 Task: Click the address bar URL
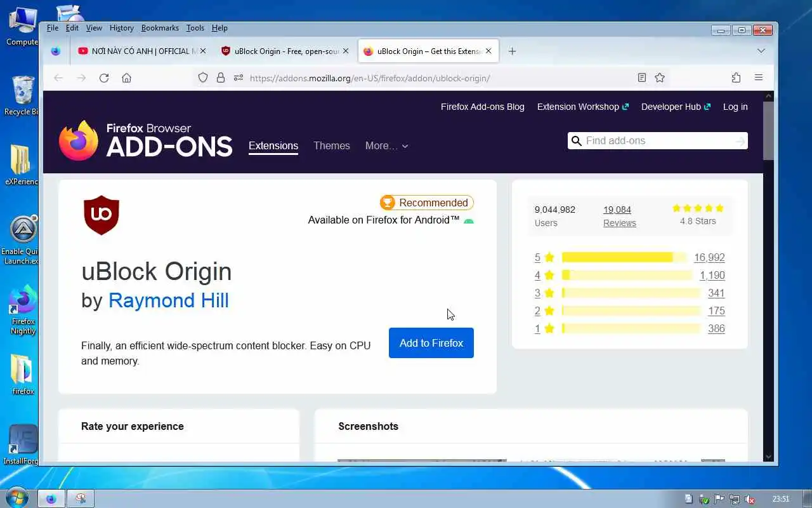[x=370, y=78]
